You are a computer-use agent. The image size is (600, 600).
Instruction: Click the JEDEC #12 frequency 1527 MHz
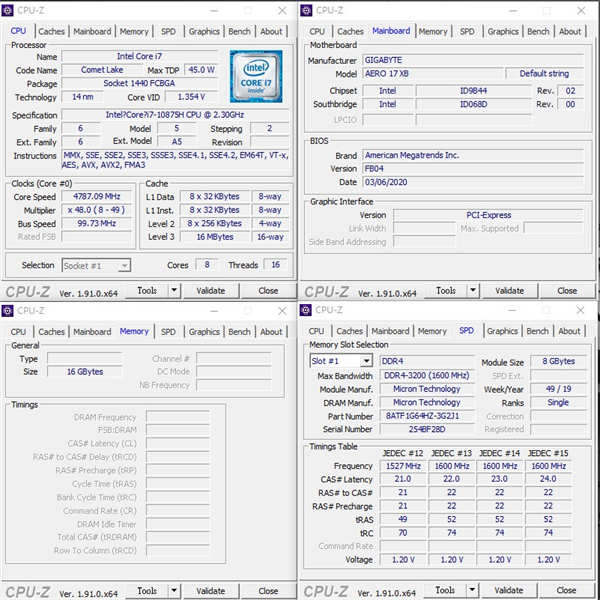[x=403, y=466]
